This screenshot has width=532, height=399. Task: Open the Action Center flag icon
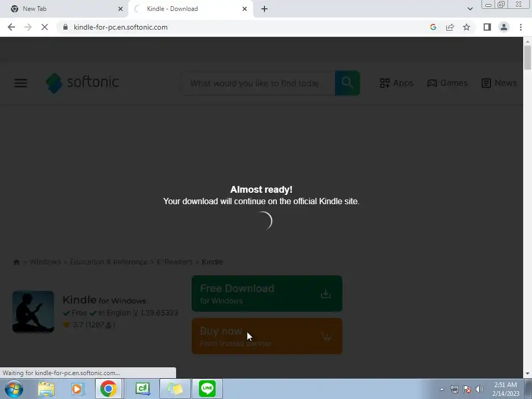point(467,389)
